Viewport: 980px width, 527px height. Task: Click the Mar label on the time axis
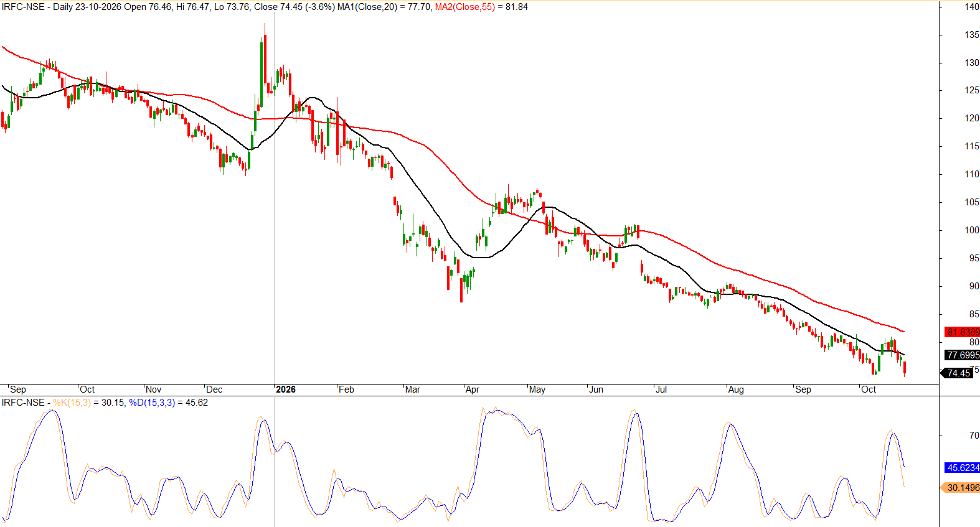coord(412,389)
